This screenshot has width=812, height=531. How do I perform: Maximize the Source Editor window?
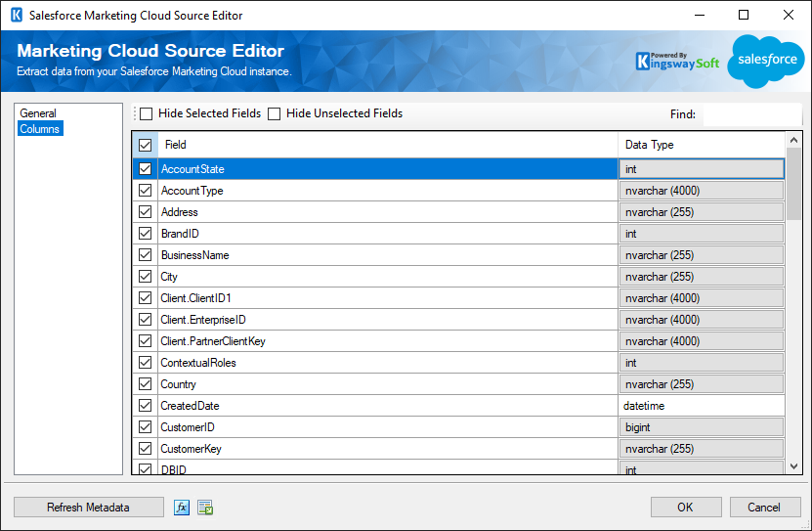click(744, 15)
